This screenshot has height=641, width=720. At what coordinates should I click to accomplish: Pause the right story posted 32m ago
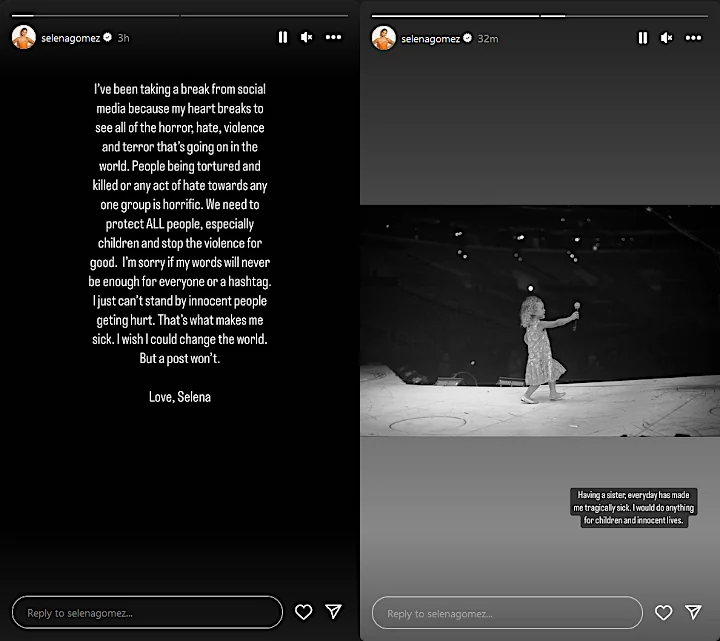[643, 38]
